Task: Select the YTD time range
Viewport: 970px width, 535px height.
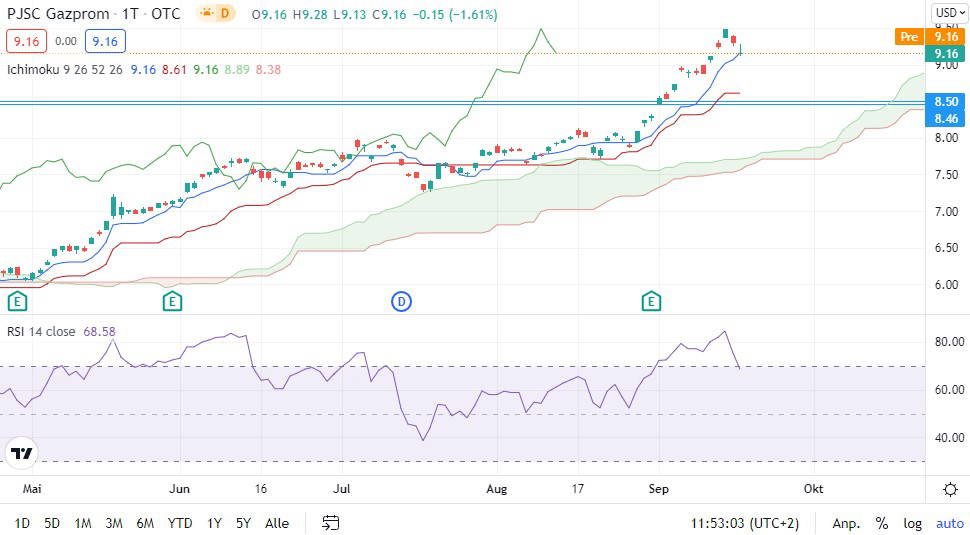Action: (x=180, y=523)
